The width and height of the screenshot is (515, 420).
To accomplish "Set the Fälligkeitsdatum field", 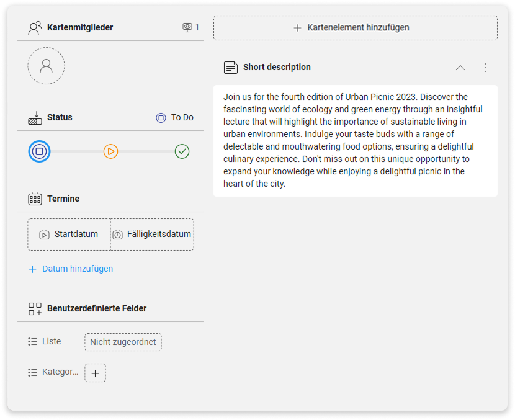I will click(152, 235).
